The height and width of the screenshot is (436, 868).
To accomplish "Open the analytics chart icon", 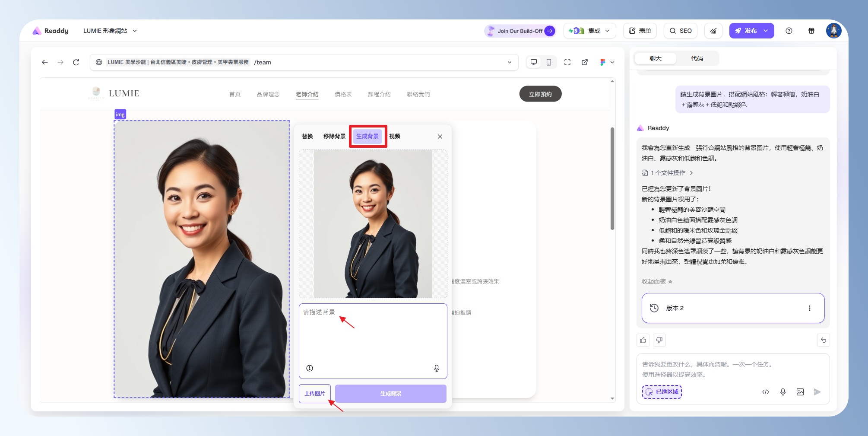I will (713, 31).
